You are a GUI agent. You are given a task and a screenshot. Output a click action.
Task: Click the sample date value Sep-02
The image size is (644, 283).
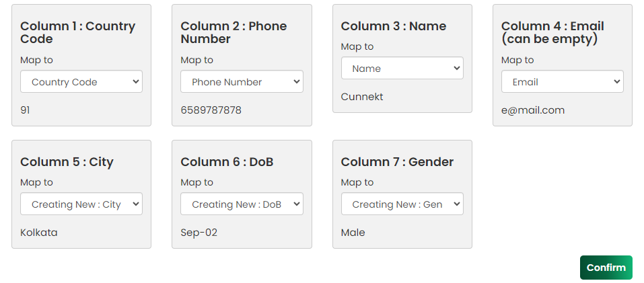click(x=199, y=233)
